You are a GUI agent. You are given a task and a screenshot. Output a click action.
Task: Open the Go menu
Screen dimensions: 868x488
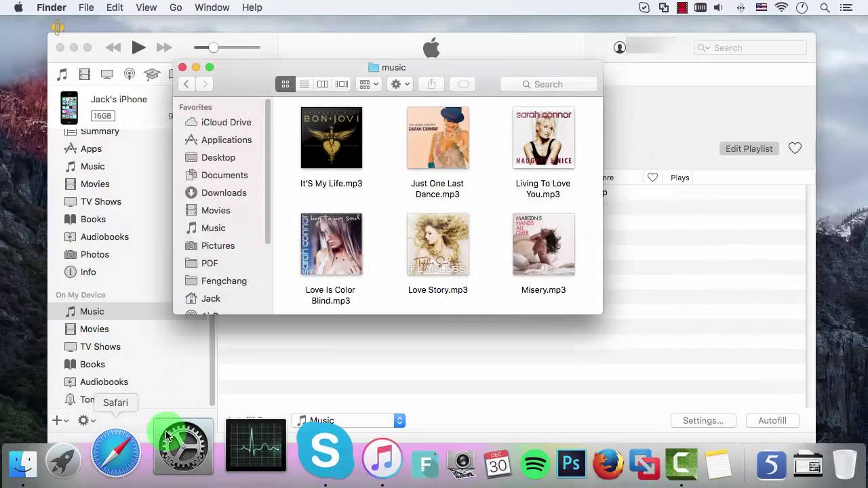tap(176, 7)
